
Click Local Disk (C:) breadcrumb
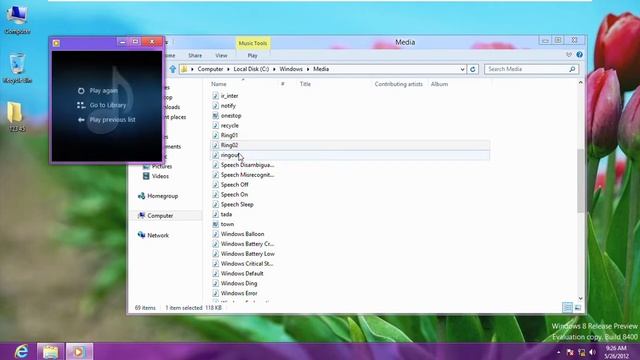[x=251, y=69]
